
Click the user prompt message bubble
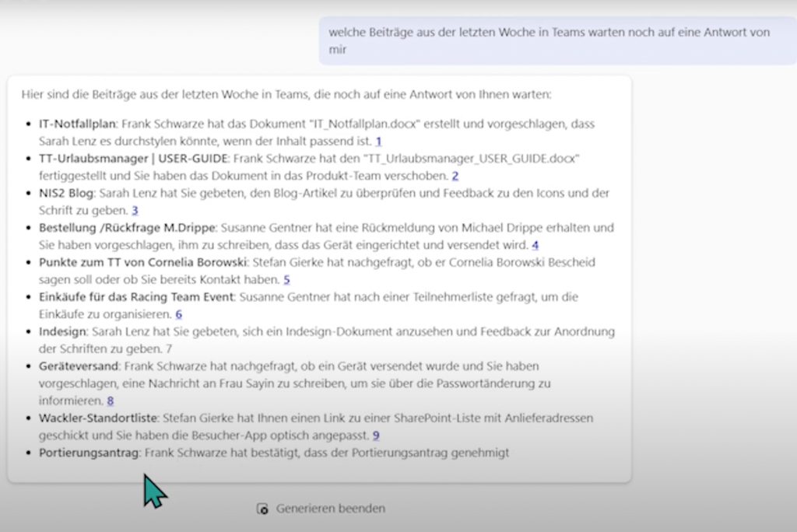557,40
